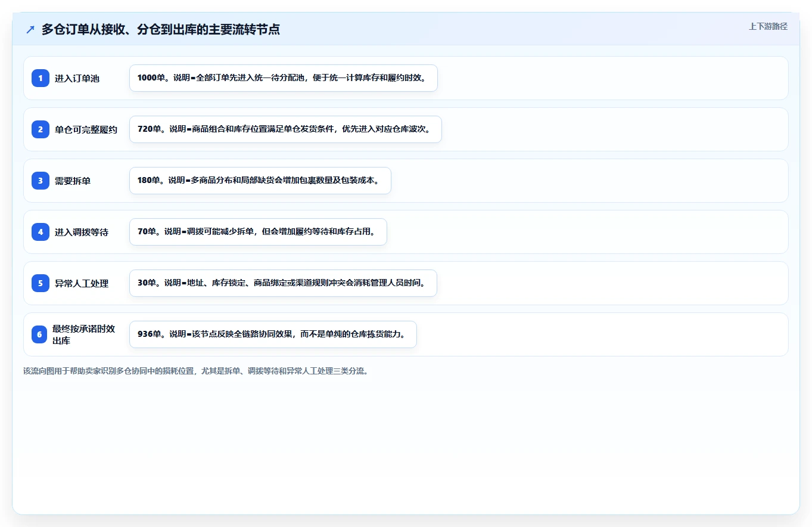
Task: Select the 进入订单池 node label
Action: (x=77, y=78)
